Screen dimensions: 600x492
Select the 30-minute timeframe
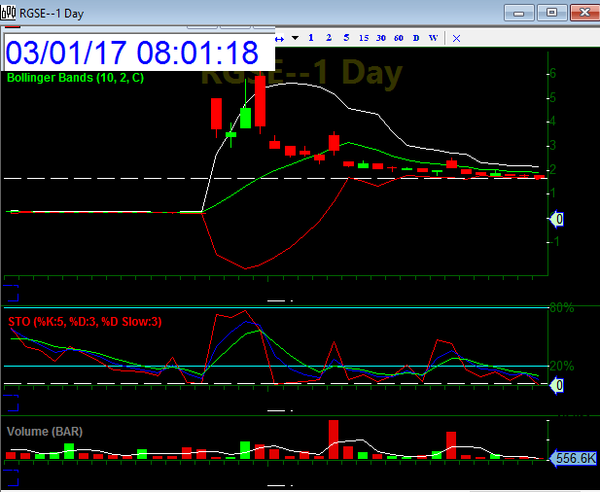coord(381,38)
